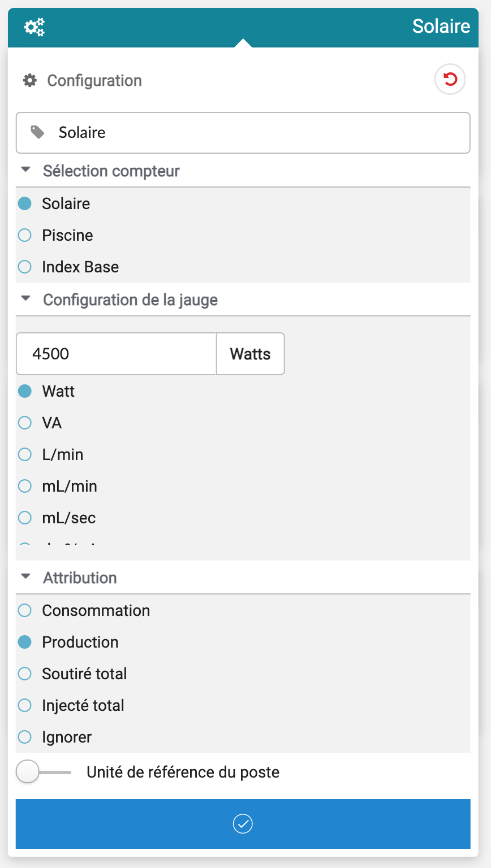This screenshot has width=491, height=868.
Task: Collapse Configuration de la jauge section
Action: click(25, 299)
